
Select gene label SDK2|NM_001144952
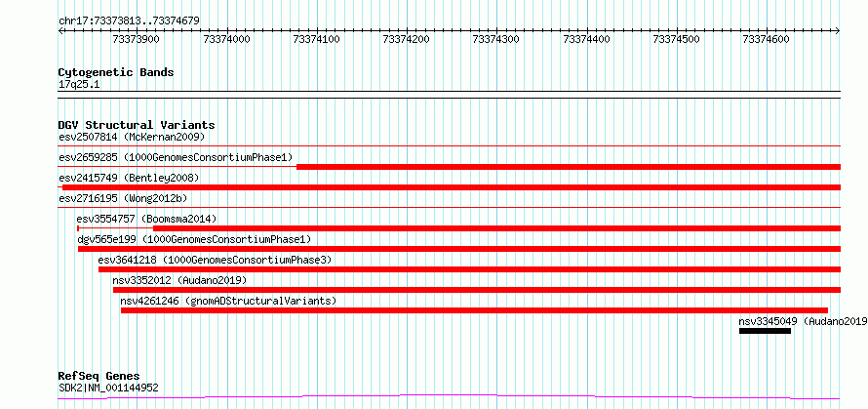108,388
